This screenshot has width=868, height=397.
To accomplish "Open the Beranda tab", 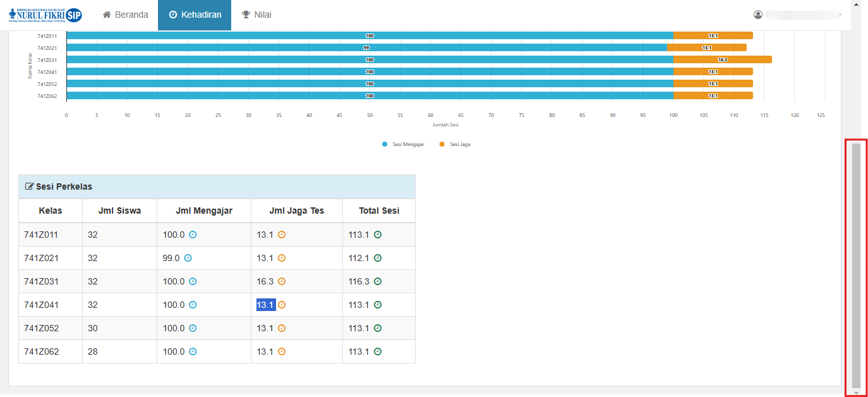I will 125,15.
